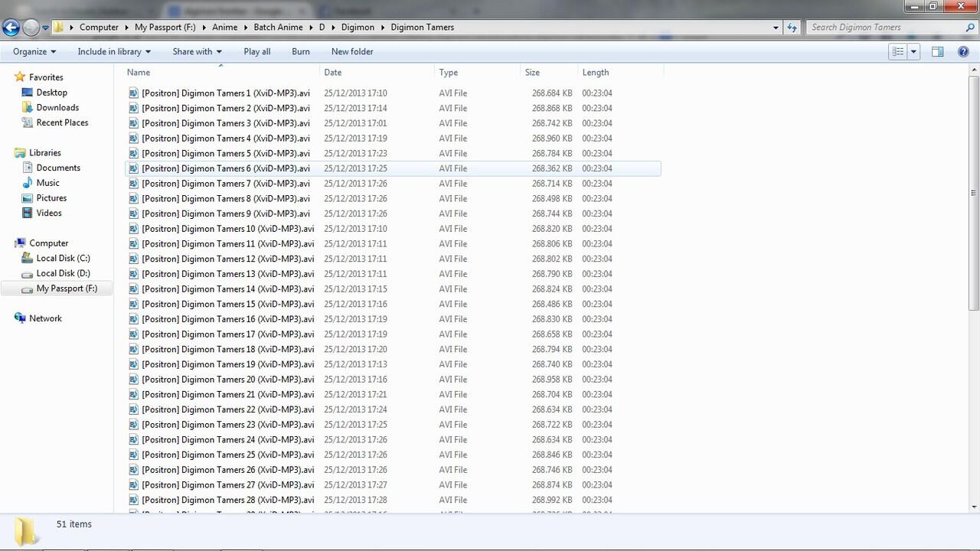Click the Burn button
Viewport: 980px width, 551px height.
tap(301, 51)
